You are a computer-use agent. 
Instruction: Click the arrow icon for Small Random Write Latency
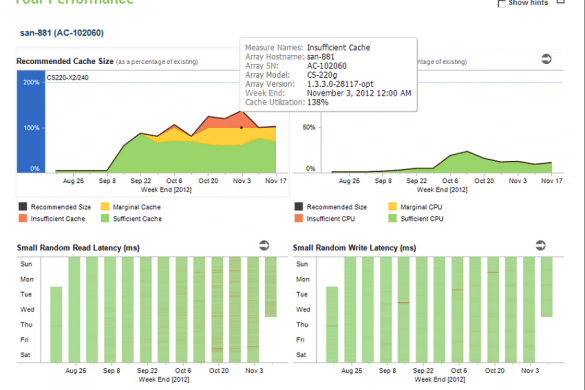[x=541, y=245]
